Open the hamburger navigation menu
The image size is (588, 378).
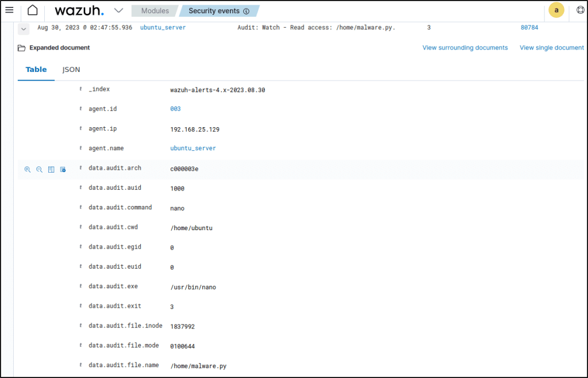pos(9,10)
